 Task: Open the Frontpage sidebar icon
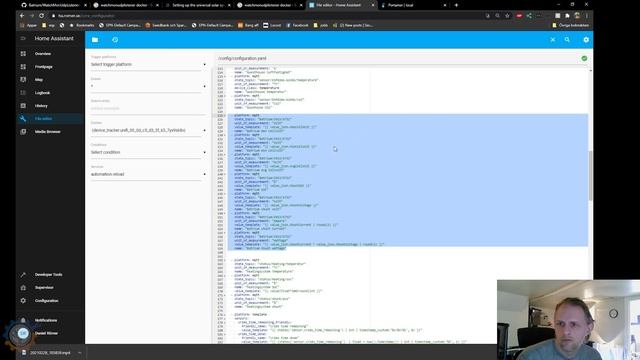coord(23,67)
